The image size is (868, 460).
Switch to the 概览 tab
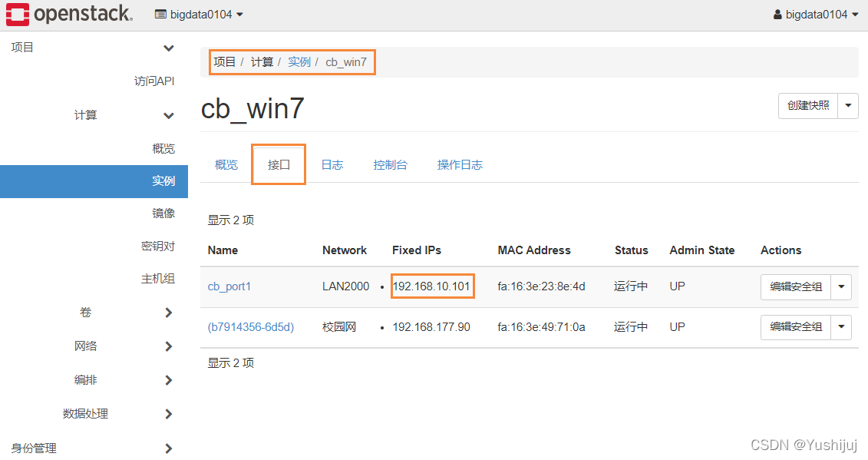[x=226, y=164]
